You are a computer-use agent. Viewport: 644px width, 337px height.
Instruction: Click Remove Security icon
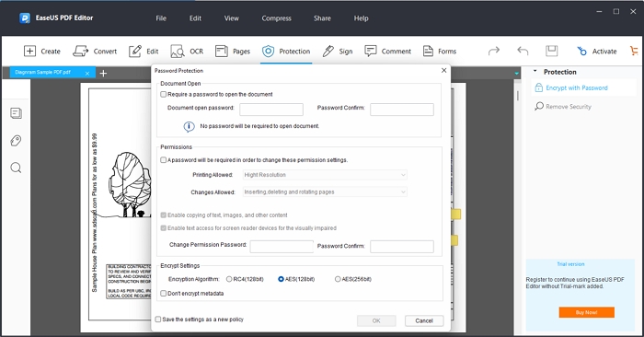click(539, 107)
